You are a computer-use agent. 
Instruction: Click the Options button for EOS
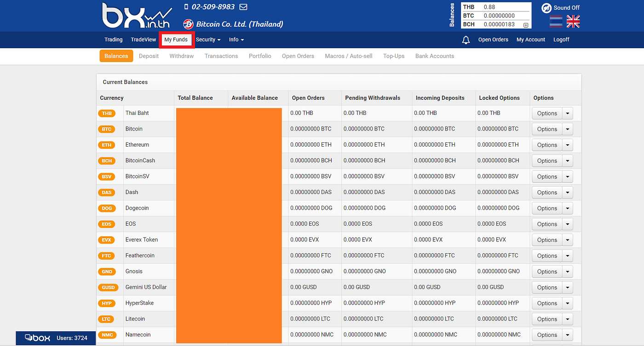click(547, 224)
